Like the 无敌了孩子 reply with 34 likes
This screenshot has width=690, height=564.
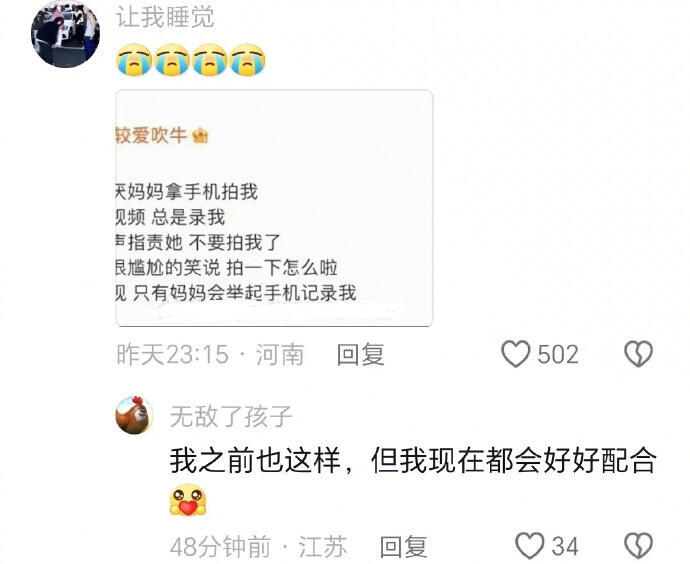coord(530,546)
